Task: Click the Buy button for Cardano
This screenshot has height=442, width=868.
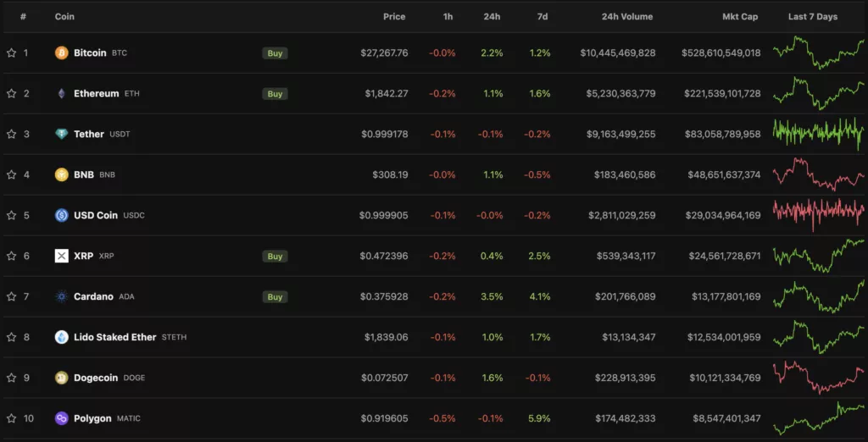Action: pos(275,296)
